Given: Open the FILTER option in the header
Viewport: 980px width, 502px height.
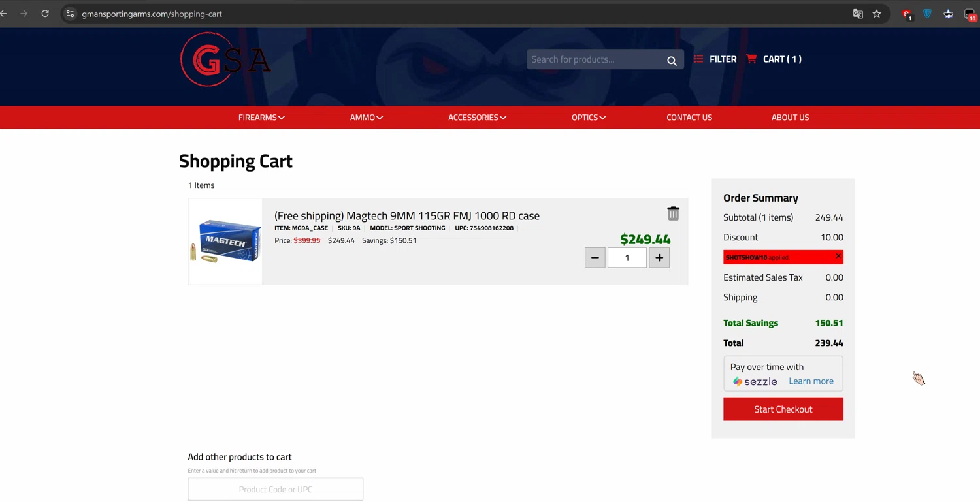Looking at the screenshot, I should [x=715, y=59].
